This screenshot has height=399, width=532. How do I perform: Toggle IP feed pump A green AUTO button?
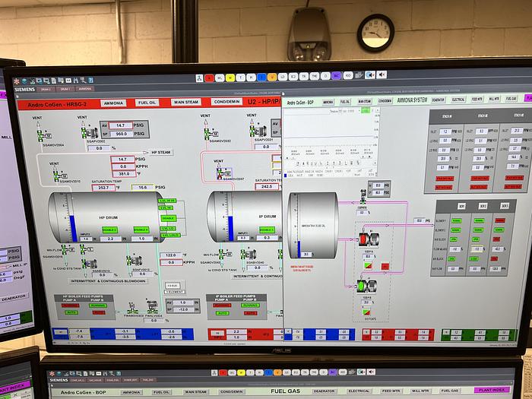[222, 313]
